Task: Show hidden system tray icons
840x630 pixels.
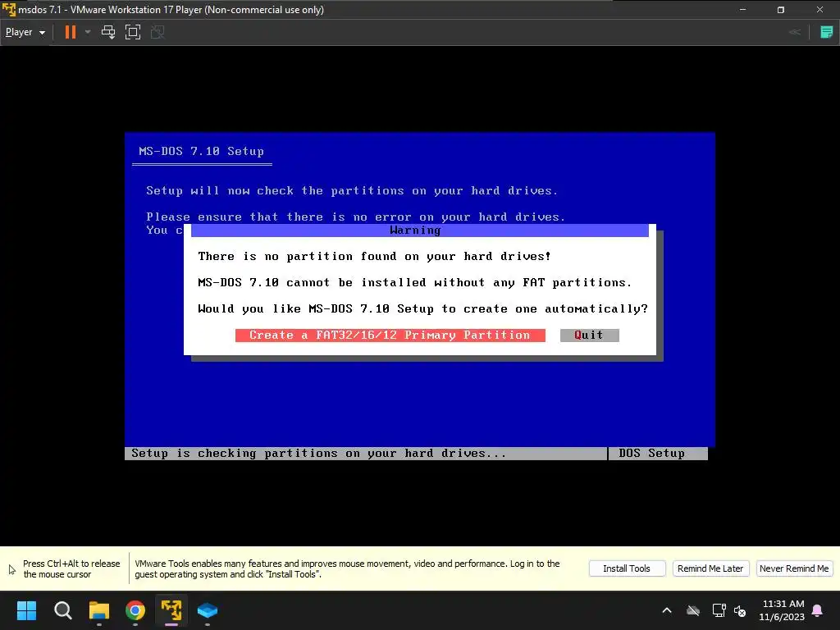Action: pos(667,610)
